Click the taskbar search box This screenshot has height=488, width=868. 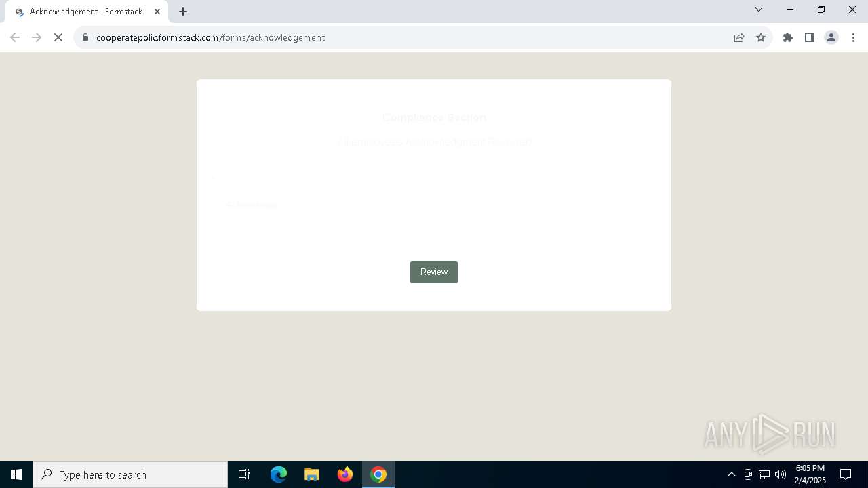tap(130, 474)
